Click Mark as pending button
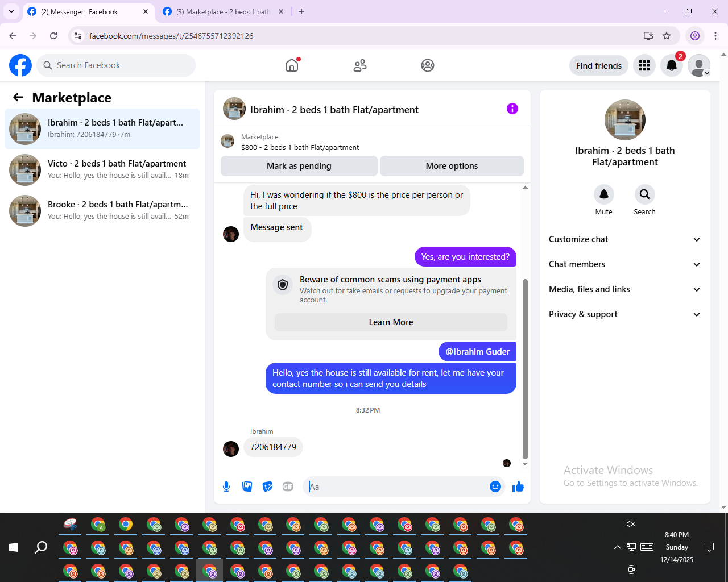Viewport: 728px width, 582px height. [x=299, y=166]
